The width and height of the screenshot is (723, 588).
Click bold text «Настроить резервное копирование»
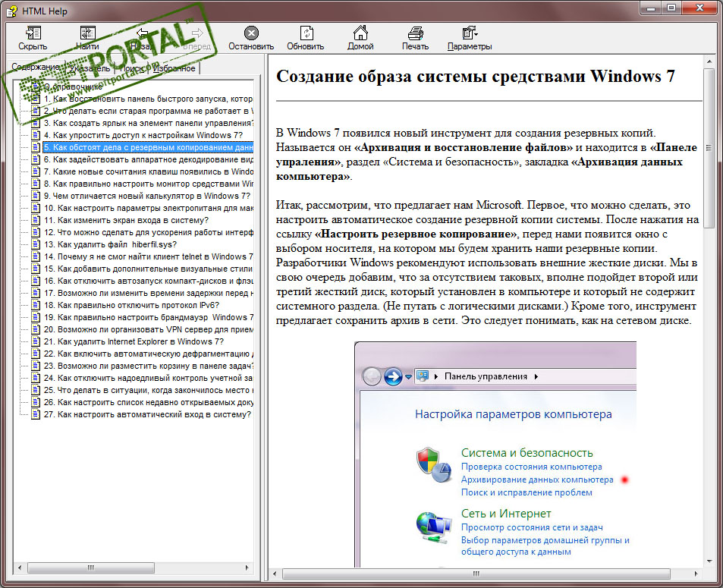[x=417, y=234]
